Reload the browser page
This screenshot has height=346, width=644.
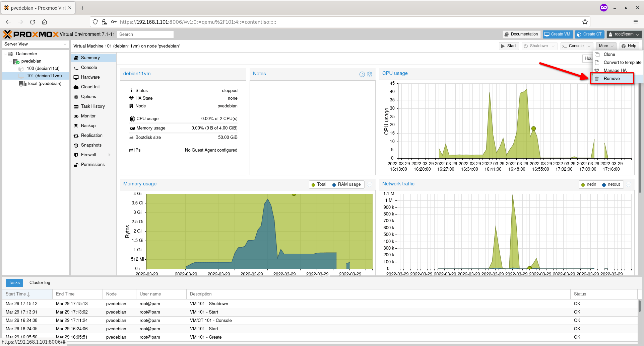pyautogui.click(x=33, y=22)
